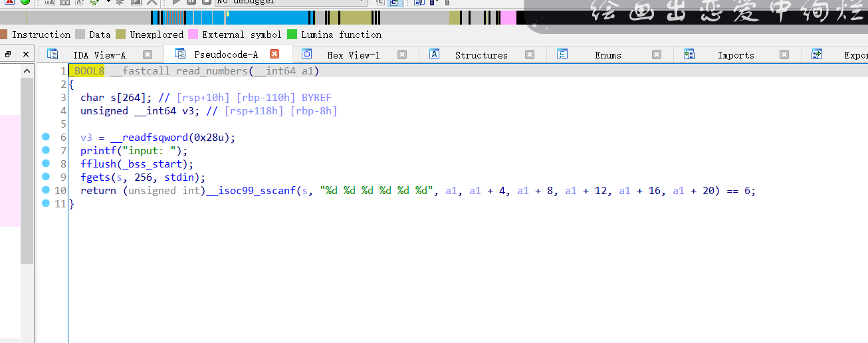The height and width of the screenshot is (343, 868).
Task: Open the 'No debugger' dropdown
Action: (290, 2)
